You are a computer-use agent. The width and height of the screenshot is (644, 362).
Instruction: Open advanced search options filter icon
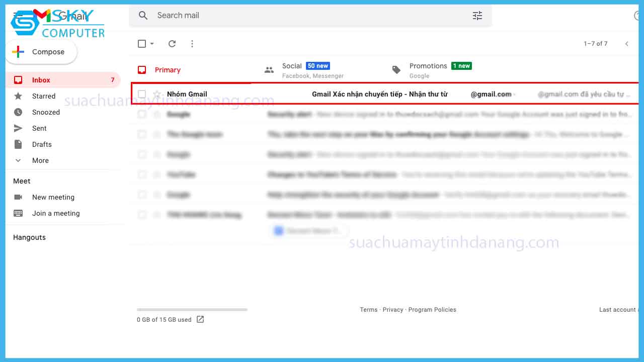[x=477, y=16]
